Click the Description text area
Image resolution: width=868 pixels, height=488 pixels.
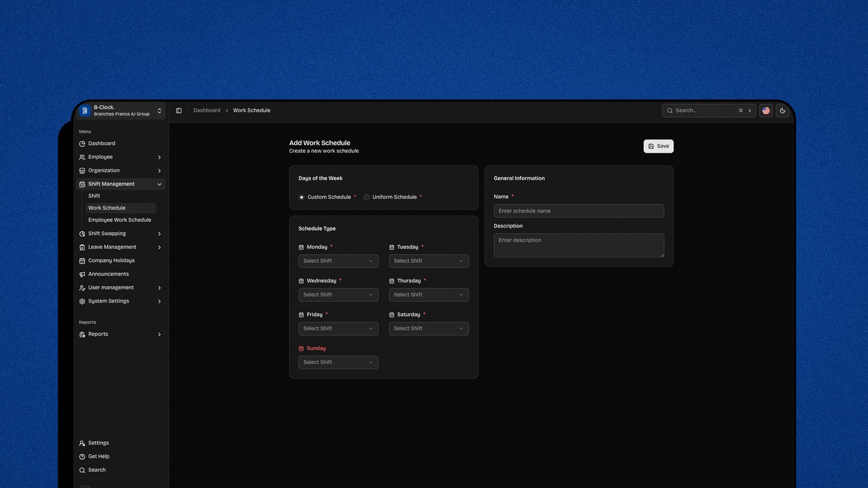coord(578,245)
